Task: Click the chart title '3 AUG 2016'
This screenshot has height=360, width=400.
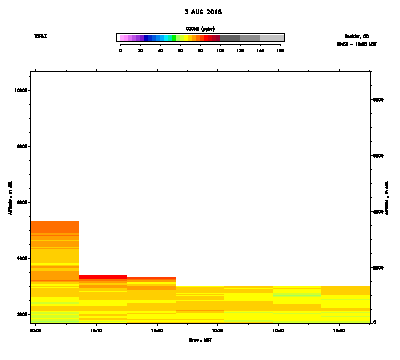Action: pyautogui.click(x=203, y=12)
